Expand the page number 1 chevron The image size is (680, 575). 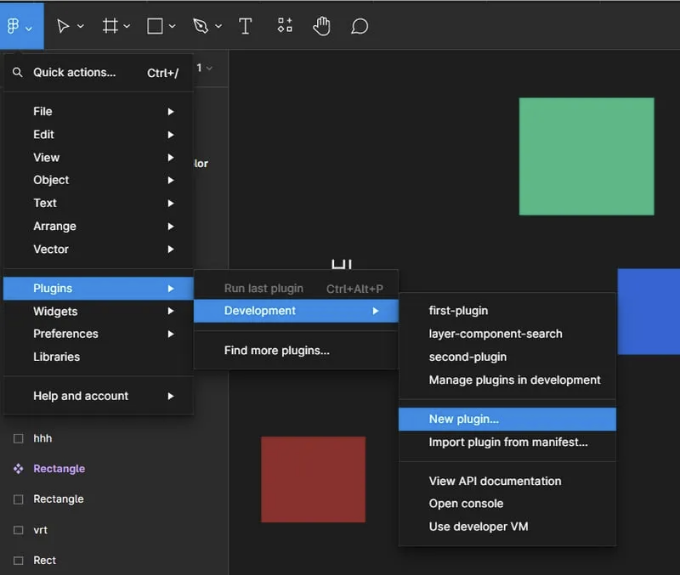209,68
